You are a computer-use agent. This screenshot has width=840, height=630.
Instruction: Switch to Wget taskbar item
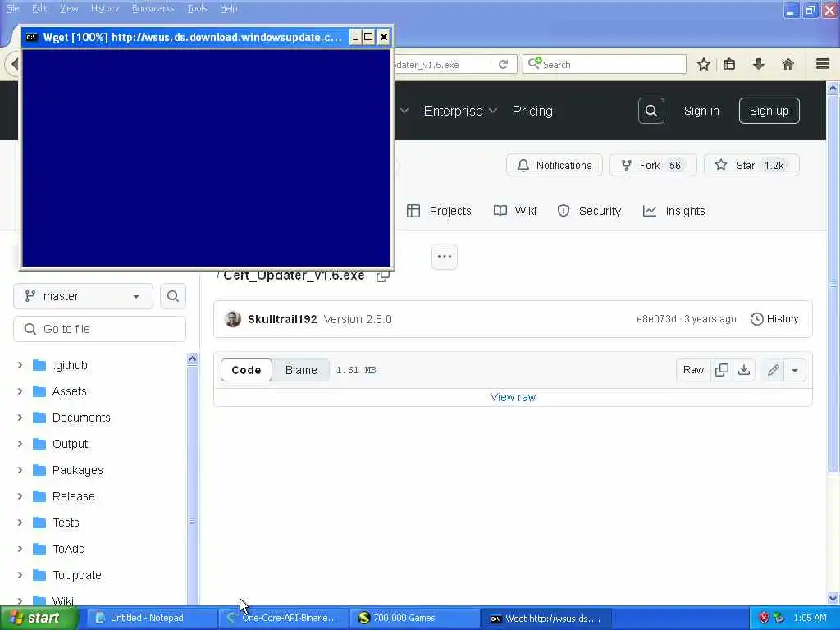click(546, 619)
